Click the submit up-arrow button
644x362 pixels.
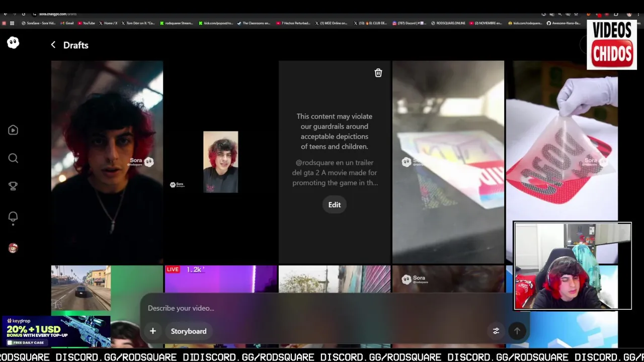(x=517, y=331)
